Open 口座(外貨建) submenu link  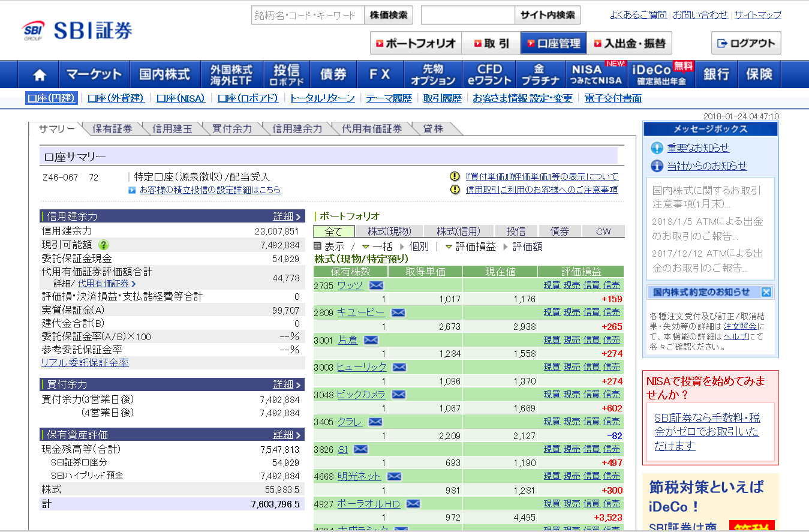coord(116,98)
